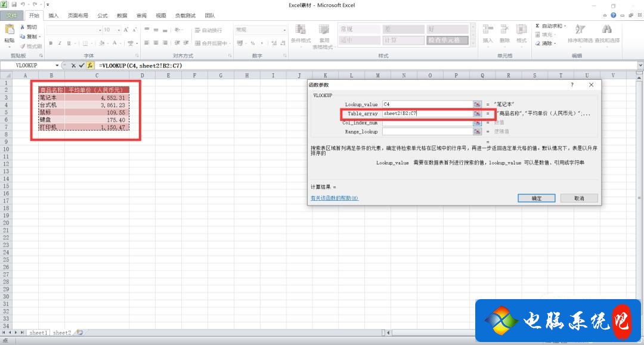644x345 pixels.
Task: Toggle underline (U) formatting
Action: click(69, 43)
